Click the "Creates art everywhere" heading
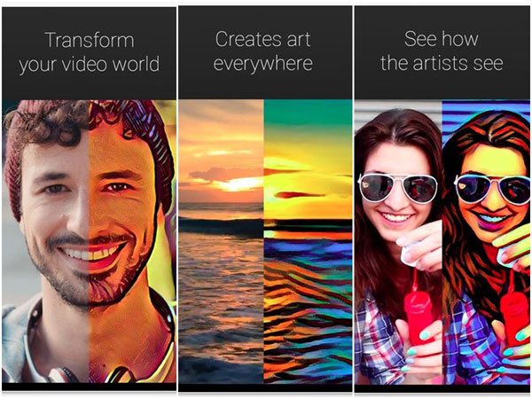Image resolution: width=532 pixels, height=399 pixels. (x=263, y=51)
